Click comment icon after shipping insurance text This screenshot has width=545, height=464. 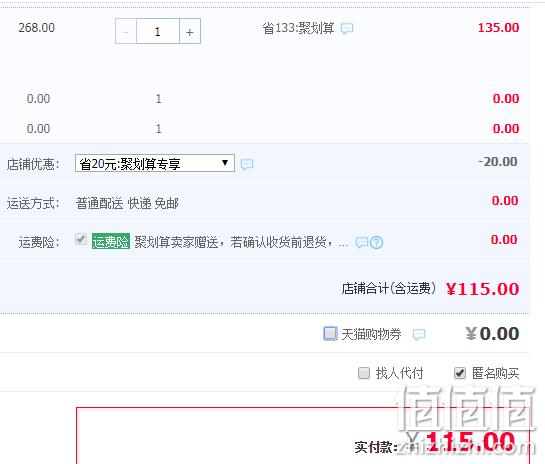click(362, 242)
